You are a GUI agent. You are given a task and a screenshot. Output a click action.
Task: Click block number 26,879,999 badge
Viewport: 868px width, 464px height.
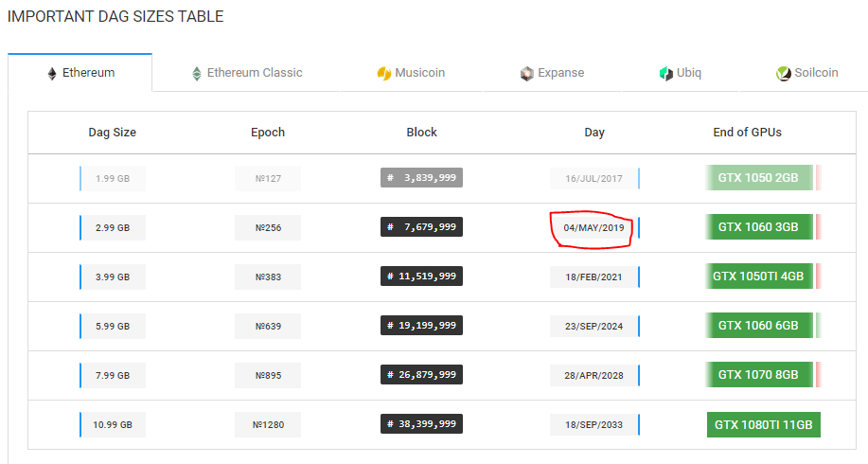pos(421,375)
